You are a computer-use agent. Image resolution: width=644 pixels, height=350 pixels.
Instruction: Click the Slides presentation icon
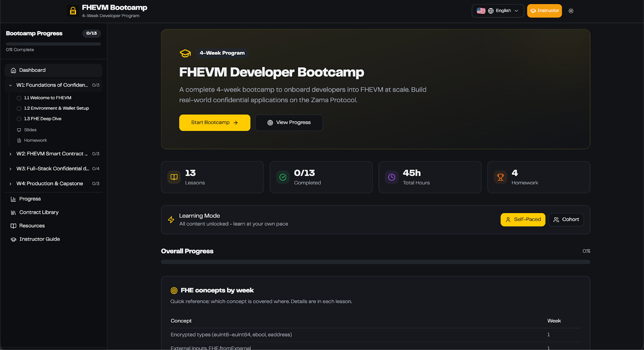coord(19,130)
